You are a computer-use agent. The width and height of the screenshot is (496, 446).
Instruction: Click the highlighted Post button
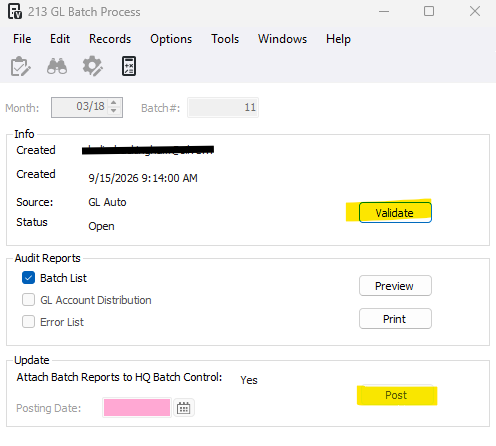coord(397,395)
